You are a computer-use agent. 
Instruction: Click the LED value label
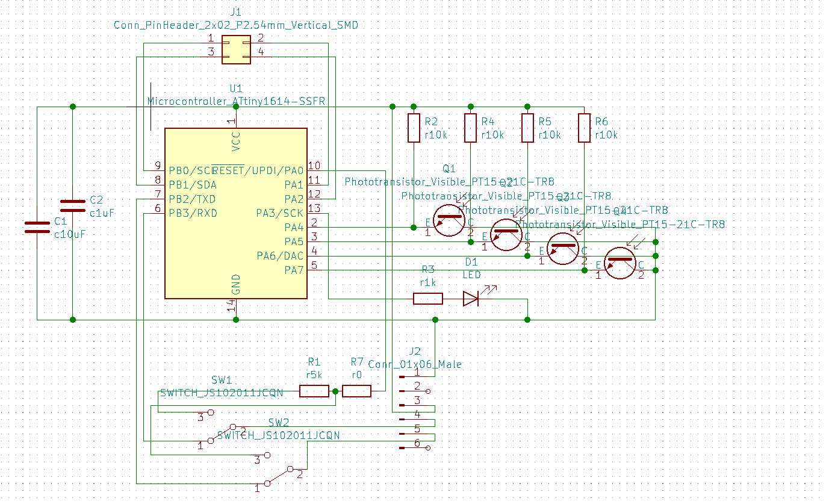click(x=471, y=275)
